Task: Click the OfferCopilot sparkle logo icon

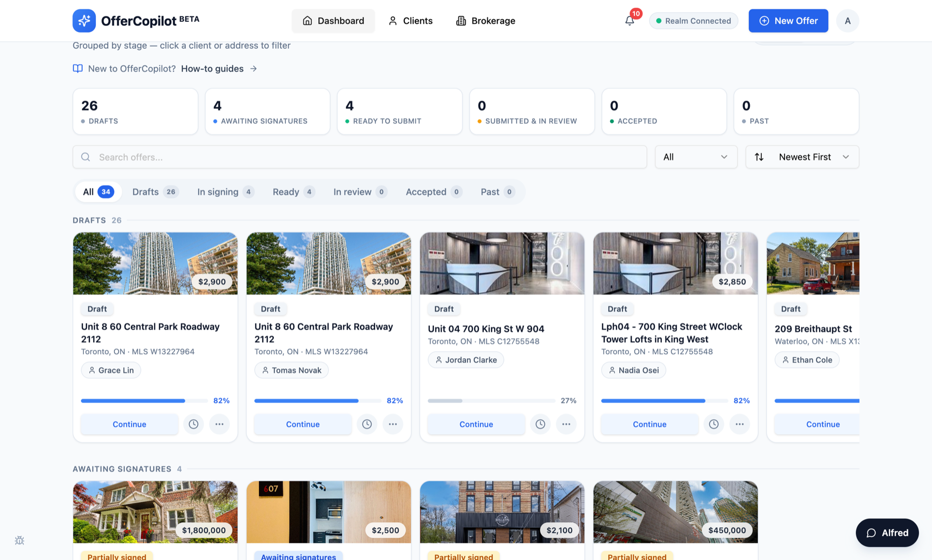Action: point(84,21)
